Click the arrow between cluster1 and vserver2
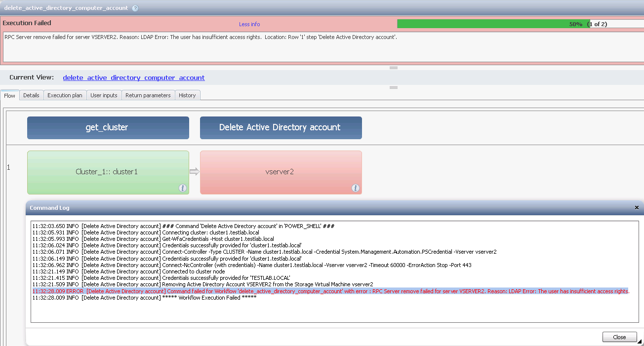Viewport: 644px width, 346px height. click(195, 172)
